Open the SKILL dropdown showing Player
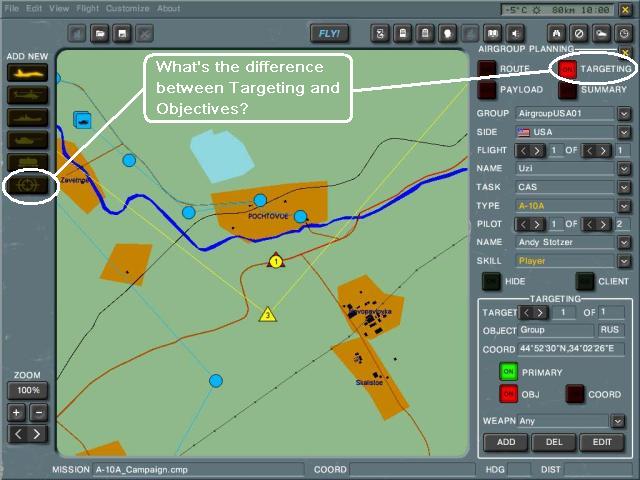Viewport: 640px width, 480px height. [624, 260]
